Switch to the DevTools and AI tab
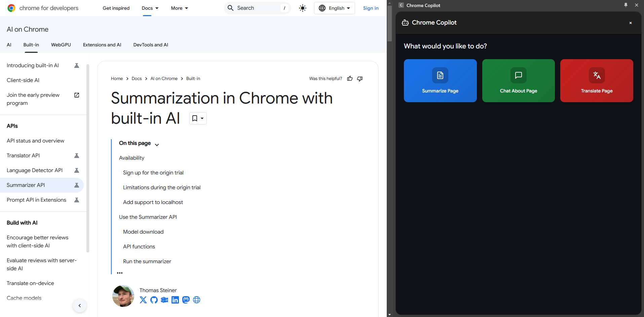 point(151,45)
